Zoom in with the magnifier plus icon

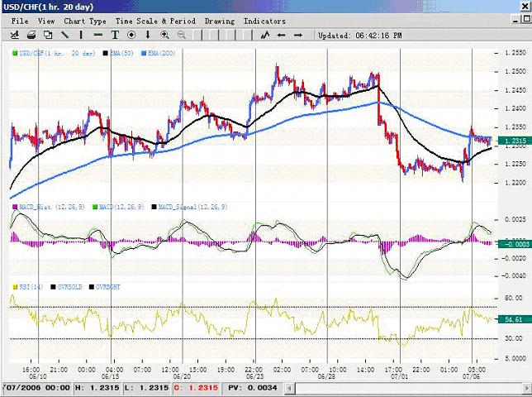click(164, 35)
